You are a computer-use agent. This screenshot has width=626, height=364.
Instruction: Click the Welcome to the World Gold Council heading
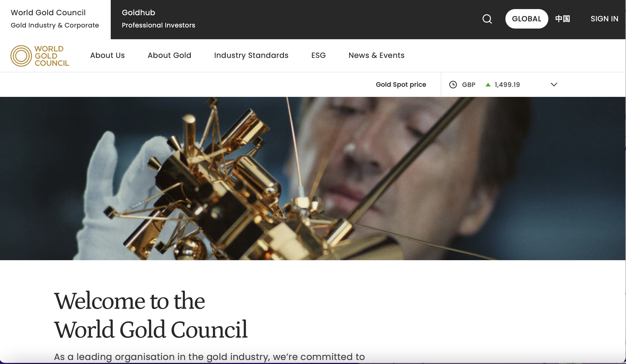[151, 315]
